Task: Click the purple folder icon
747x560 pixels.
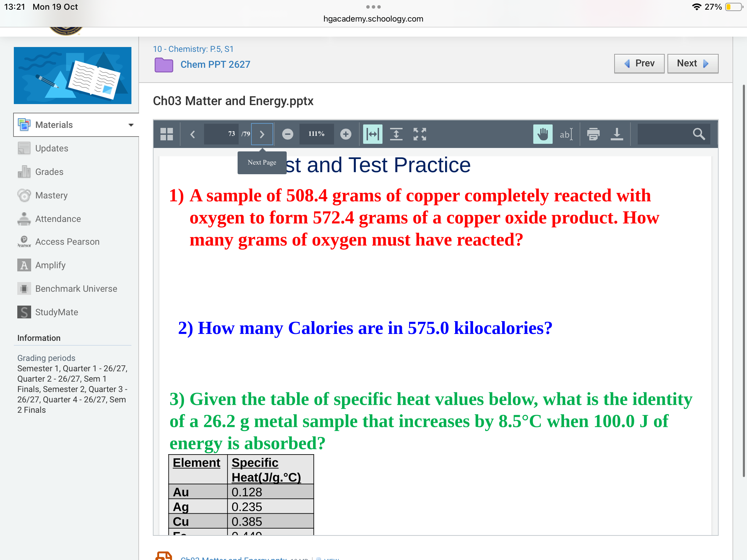Action: tap(164, 65)
